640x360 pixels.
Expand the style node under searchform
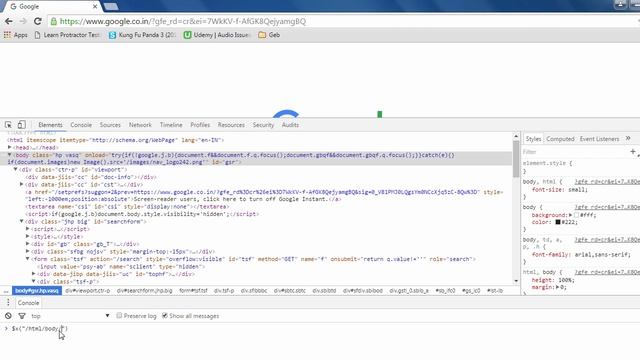28,236
